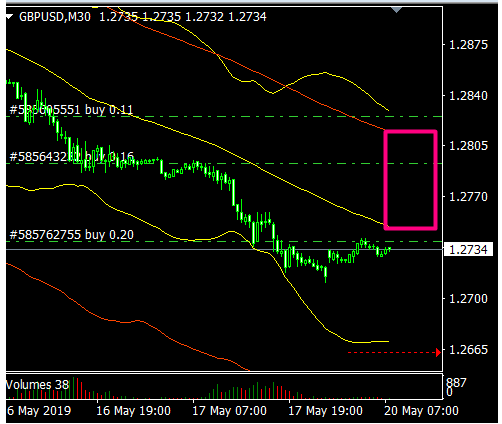Click the GBPUSD,M30 chart title text
The width and height of the screenshot is (502, 424).
click(55, 17)
